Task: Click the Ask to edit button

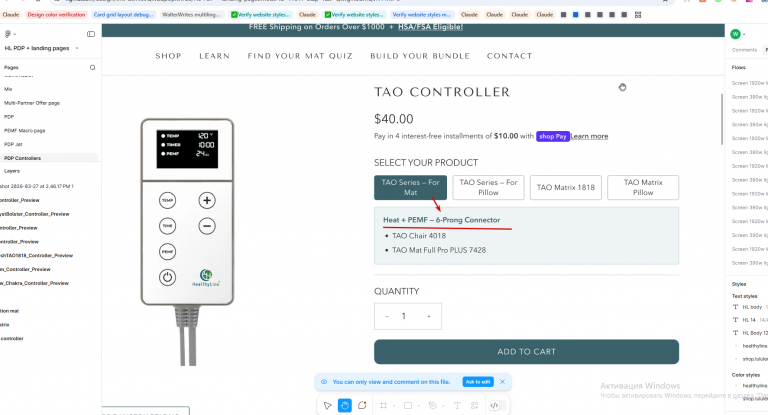Action: coord(478,382)
